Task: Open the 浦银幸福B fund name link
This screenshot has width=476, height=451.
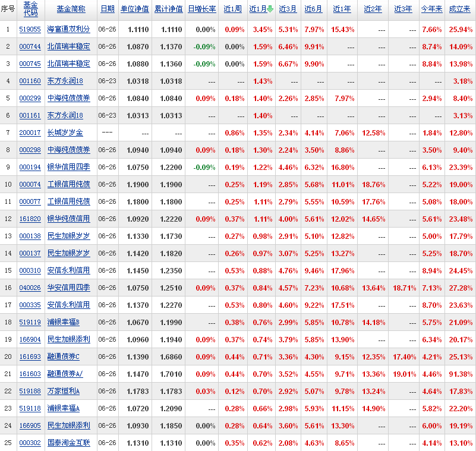Action: click(63, 322)
